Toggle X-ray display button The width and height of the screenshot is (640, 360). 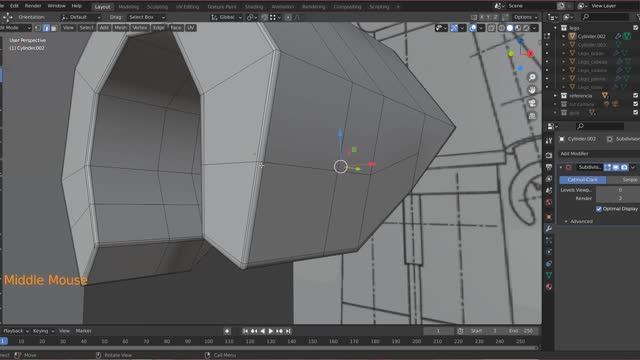(x=491, y=28)
